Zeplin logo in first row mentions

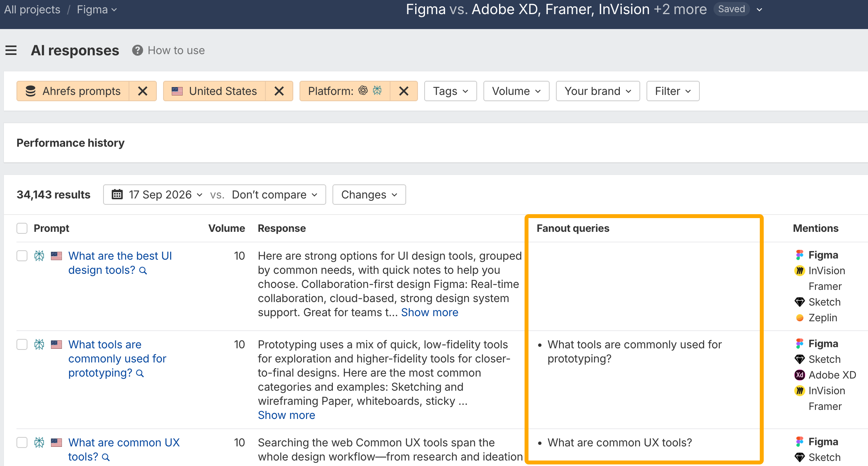point(800,318)
